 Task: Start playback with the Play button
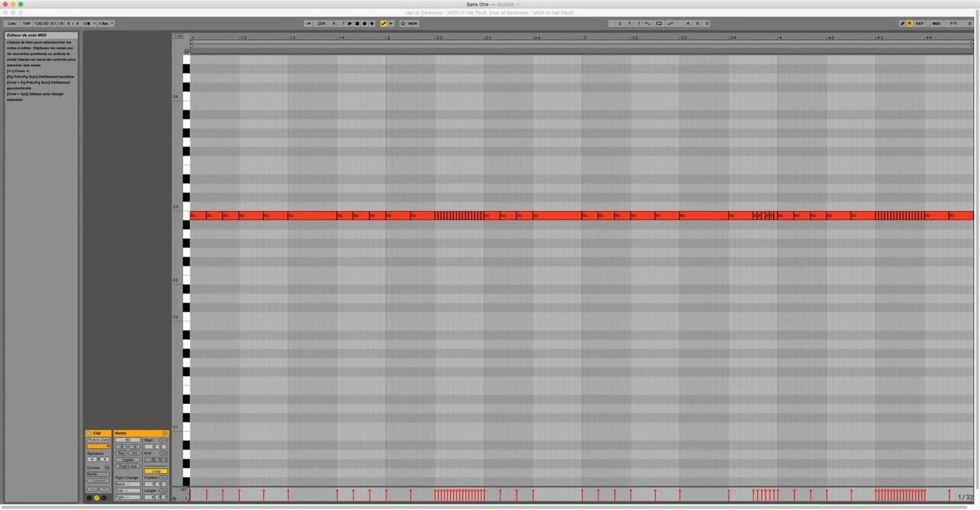click(350, 23)
